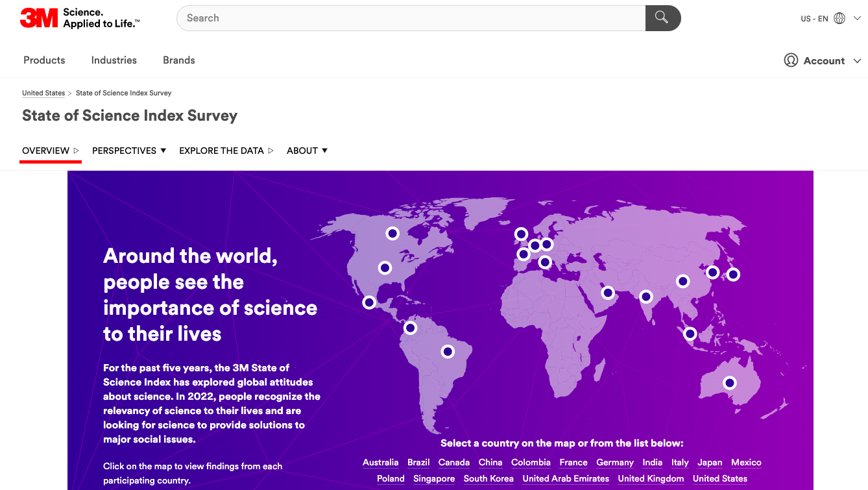Open the France country link
The width and height of the screenshot is (868, 490).
pos(573,463)
